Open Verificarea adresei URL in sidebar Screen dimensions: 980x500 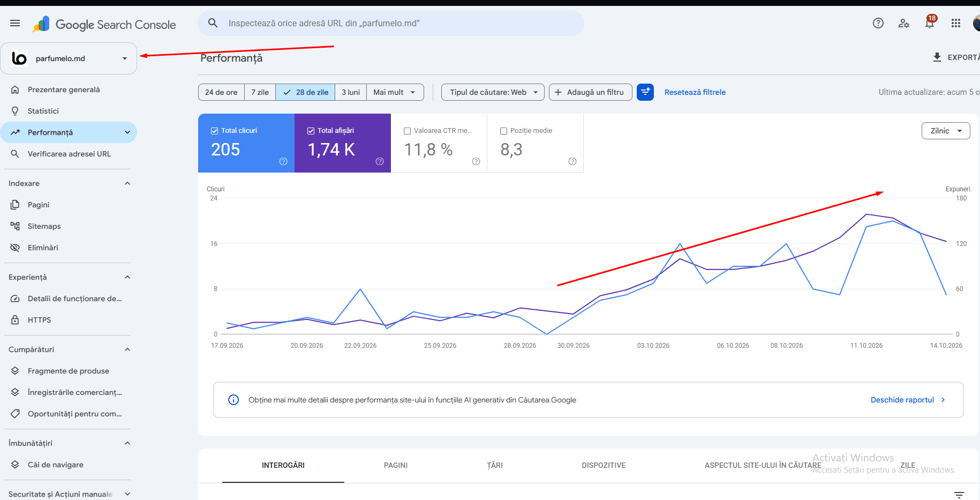click(x=69, y=154)
